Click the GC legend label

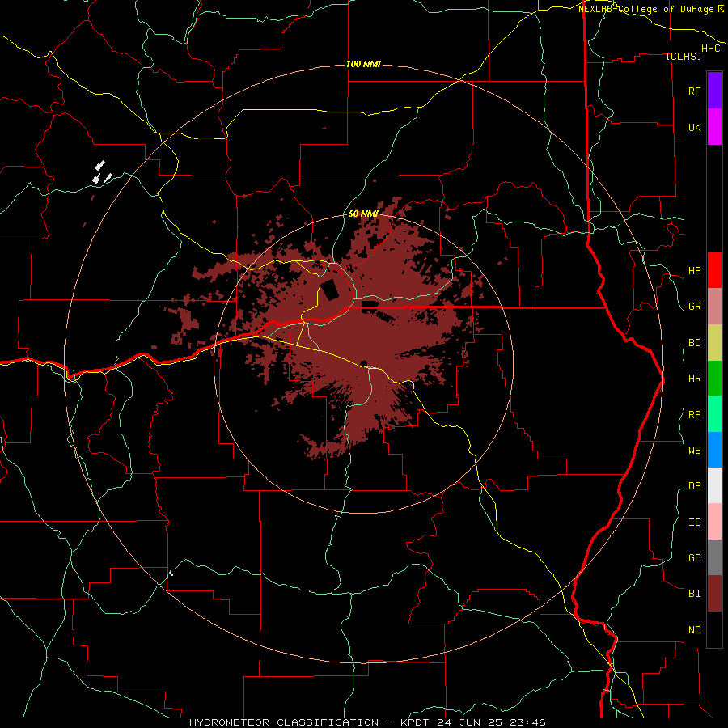(694, 557)
